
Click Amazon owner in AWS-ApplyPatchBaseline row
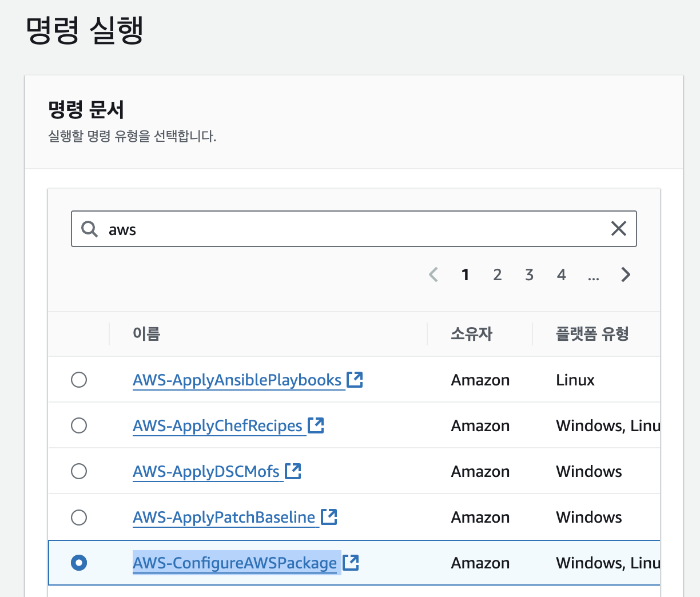point(480,518)
